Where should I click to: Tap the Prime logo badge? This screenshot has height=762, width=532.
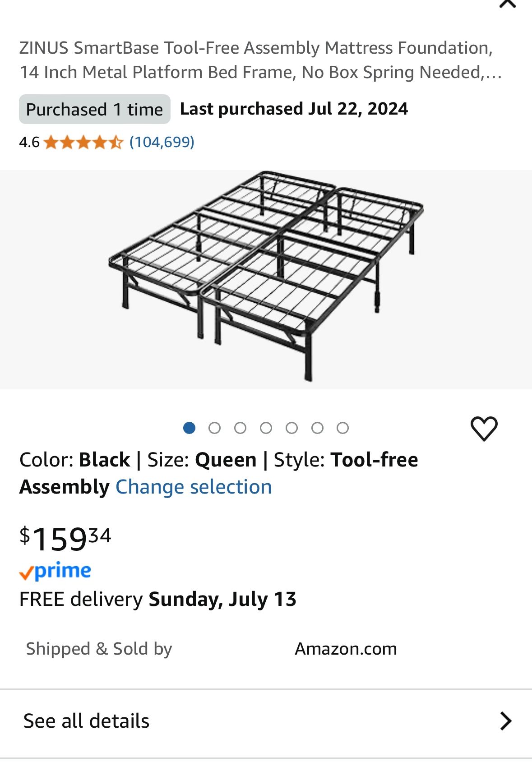click(55, 572)
